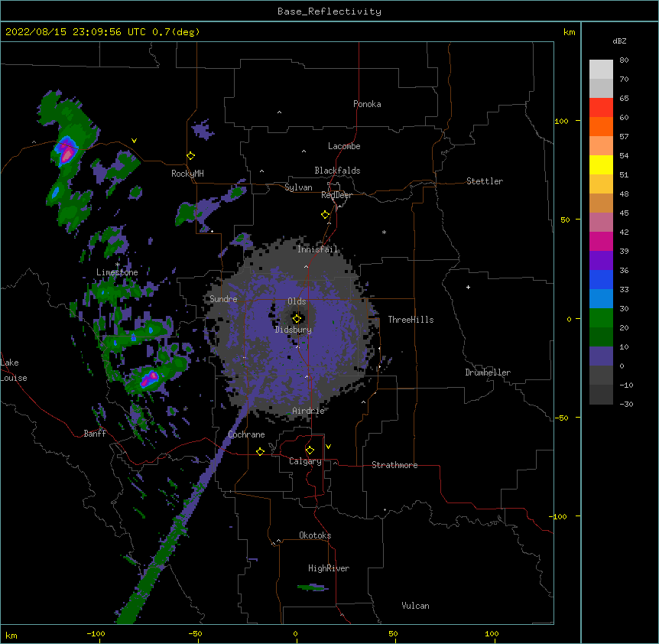This screenshot has width=659, height=644.
Task: Click the Lacombe city label
Action: tap(344, 146)
